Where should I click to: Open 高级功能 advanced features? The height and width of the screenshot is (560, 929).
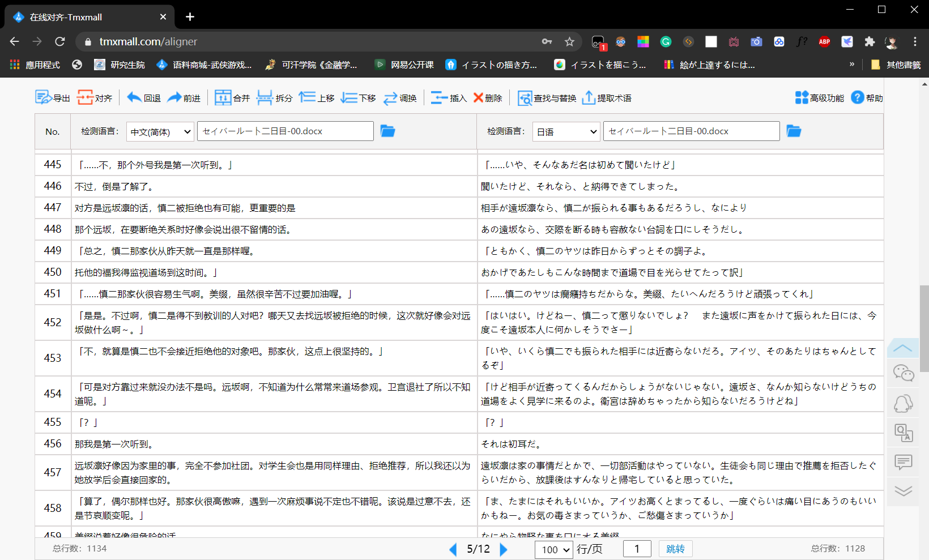pos(820,98)
